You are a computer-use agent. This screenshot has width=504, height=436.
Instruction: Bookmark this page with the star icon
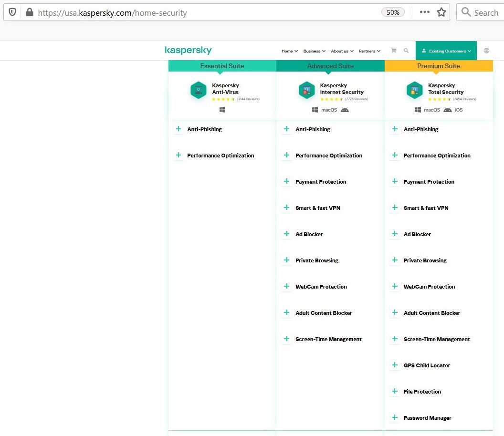441,12
